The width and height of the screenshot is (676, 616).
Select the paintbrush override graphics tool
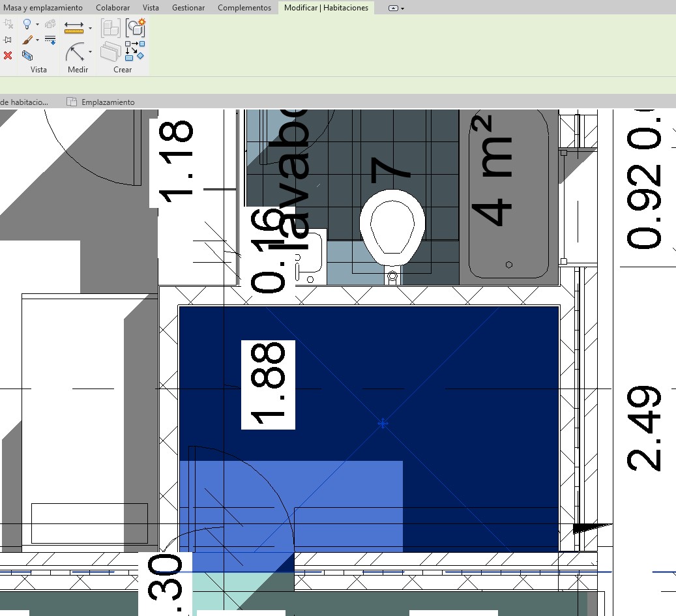click(x=27, y=40)
